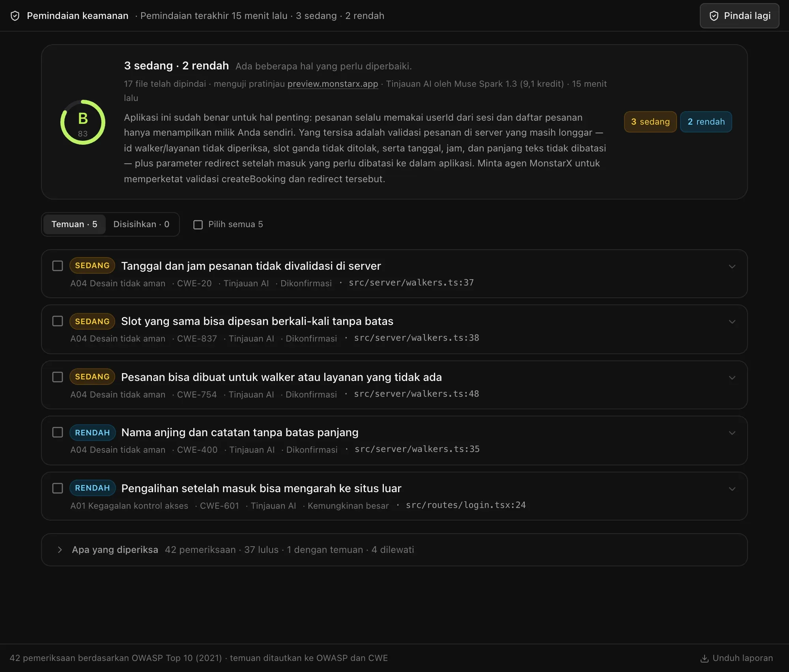Viewport: 789px width, 672px height.
Task: Click the SEDANG badge on Tanggal dan jam row
Action: [92, 265]
